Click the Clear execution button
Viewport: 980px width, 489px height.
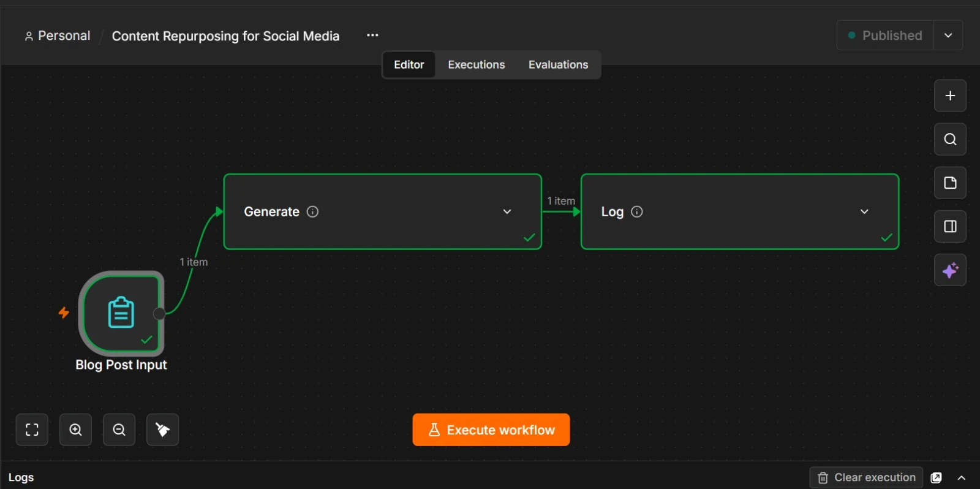(866, 477)
